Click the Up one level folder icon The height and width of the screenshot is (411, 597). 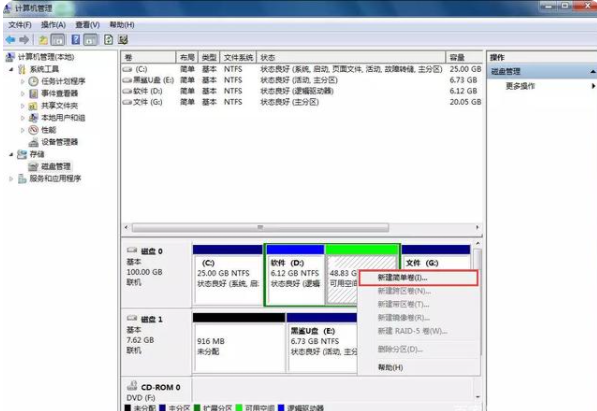[43, 40]
